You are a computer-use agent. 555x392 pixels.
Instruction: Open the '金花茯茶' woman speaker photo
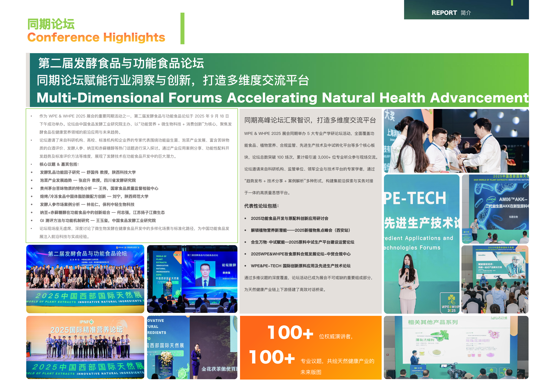192,347
